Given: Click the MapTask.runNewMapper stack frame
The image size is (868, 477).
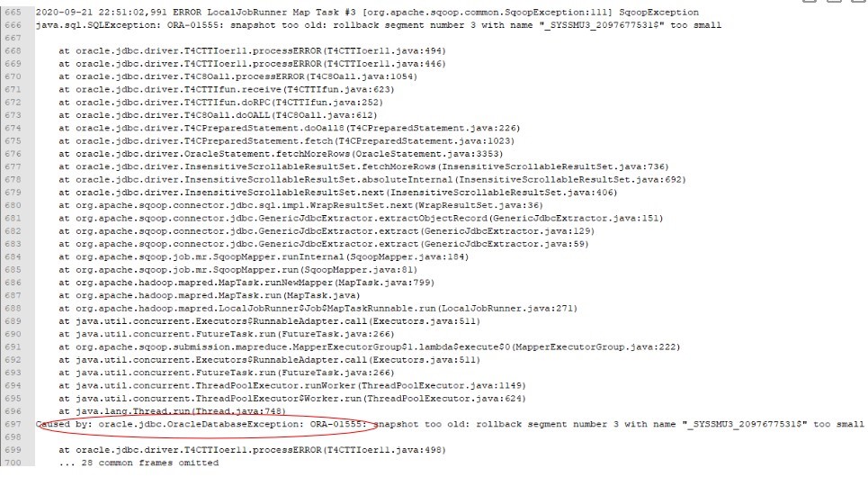Looking at the screenshot, I should point(246,283).
